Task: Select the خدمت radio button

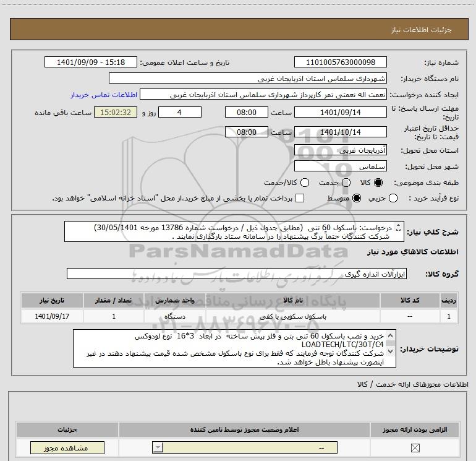Action: coord(346,183)
